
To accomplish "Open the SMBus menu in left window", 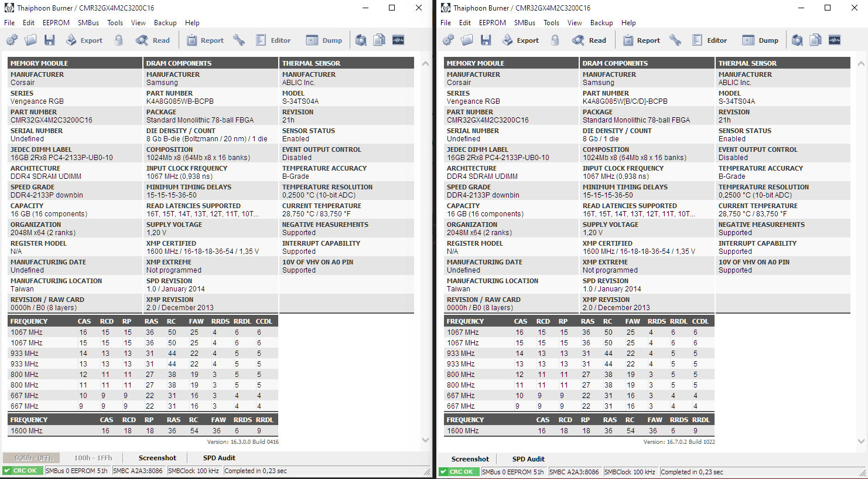I will pos(88,23).
